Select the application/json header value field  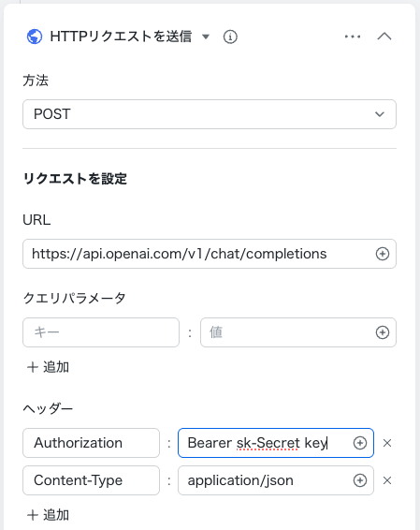(x=276, y=480)
